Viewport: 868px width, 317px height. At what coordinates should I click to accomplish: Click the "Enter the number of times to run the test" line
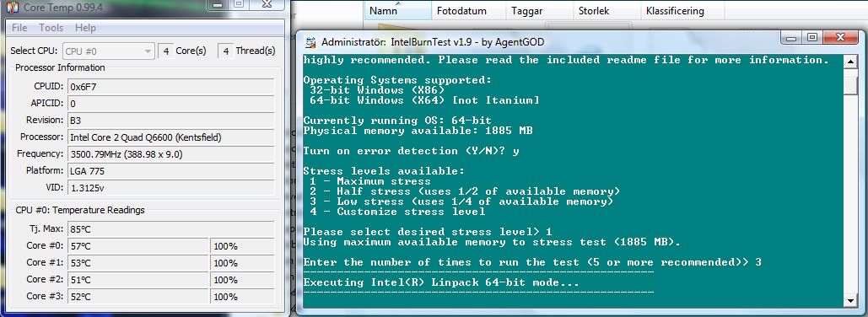click(532, 262)
